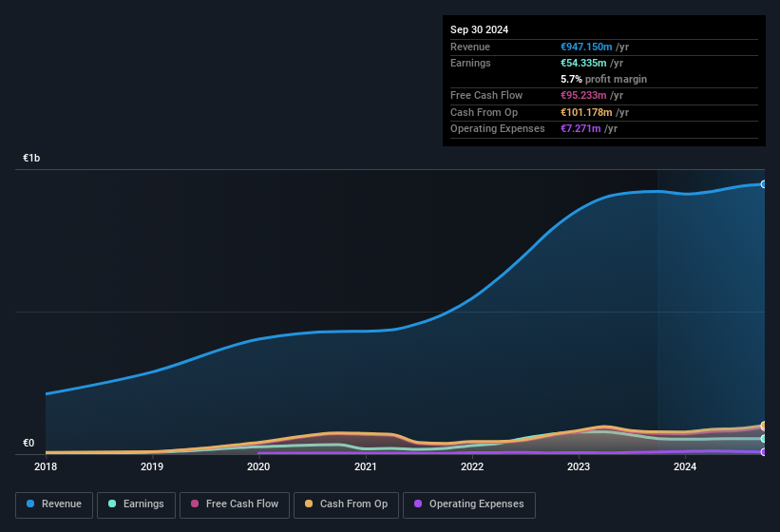Select the Operating Expenses end-point marker
The image size is (780, 532).
[x=764, y=452]
